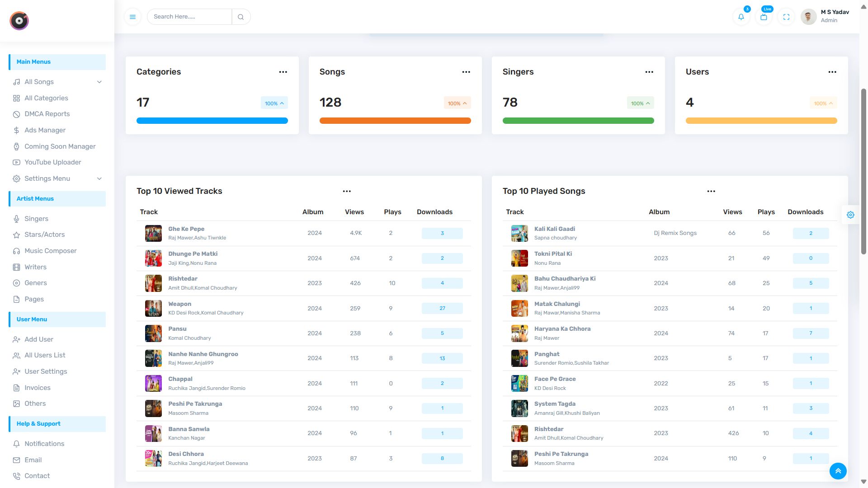
Task: Toggle the hamburger sidebar menu
Action: click(x=132, y=17)
